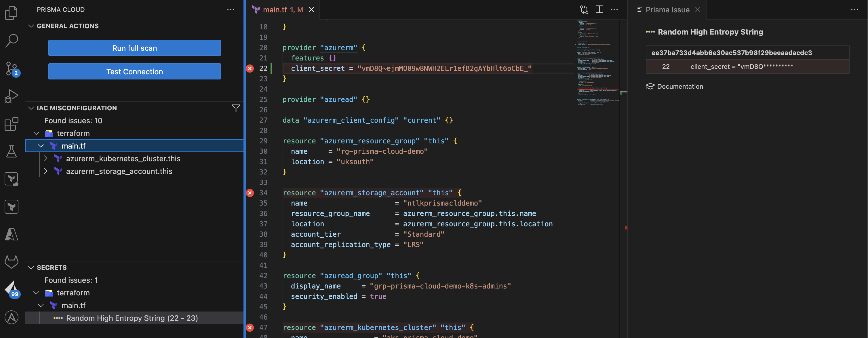The height and width of the screenshot is (338, 868).
Task: Click the filter icon in IAC Misconfiguration
Action: coord(236,108)
